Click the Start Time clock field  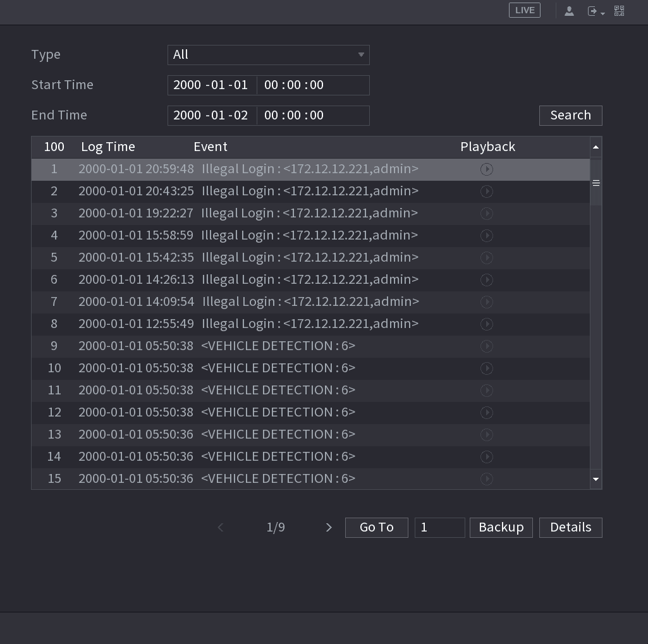[313, 85]
